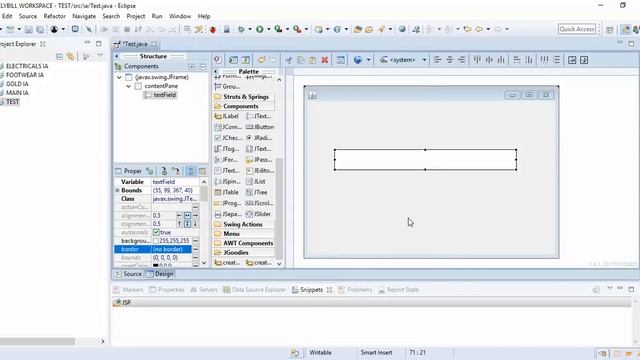Viewport: 640px width, 360px height.
Task: Click Save icon in main toolbar
Action: click(x=29, y=29)
